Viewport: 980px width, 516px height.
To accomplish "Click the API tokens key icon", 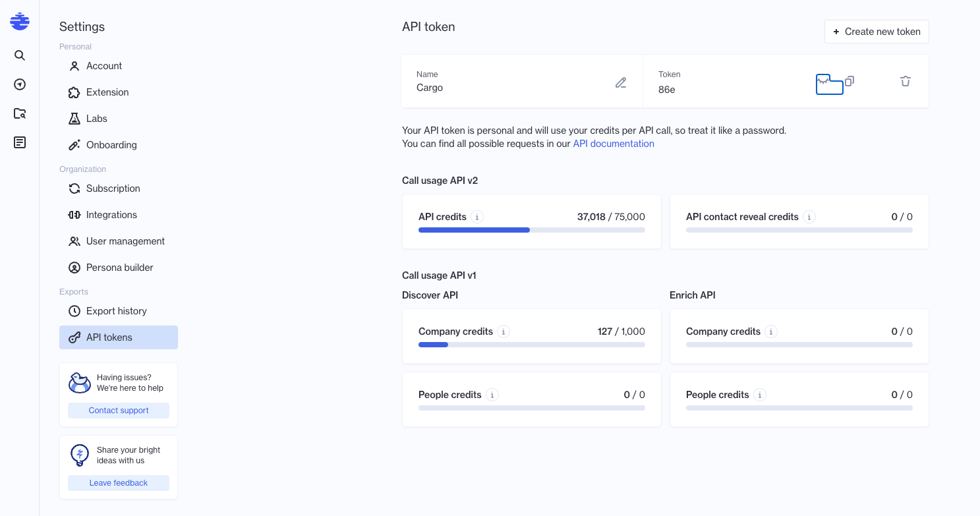I will (x=74, y=337).
